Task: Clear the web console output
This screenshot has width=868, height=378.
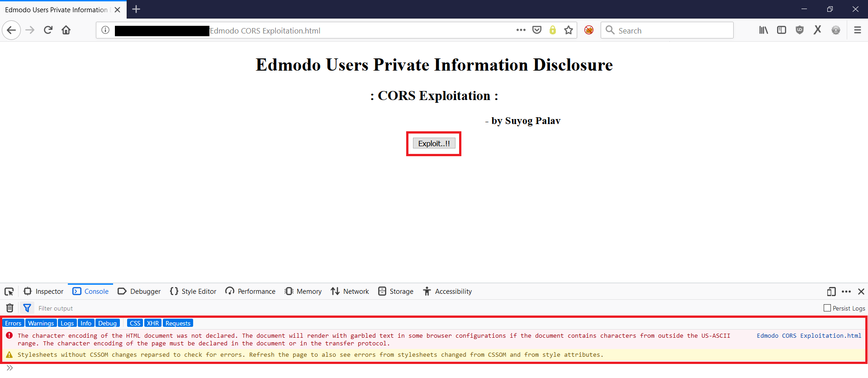Action: 9,308
